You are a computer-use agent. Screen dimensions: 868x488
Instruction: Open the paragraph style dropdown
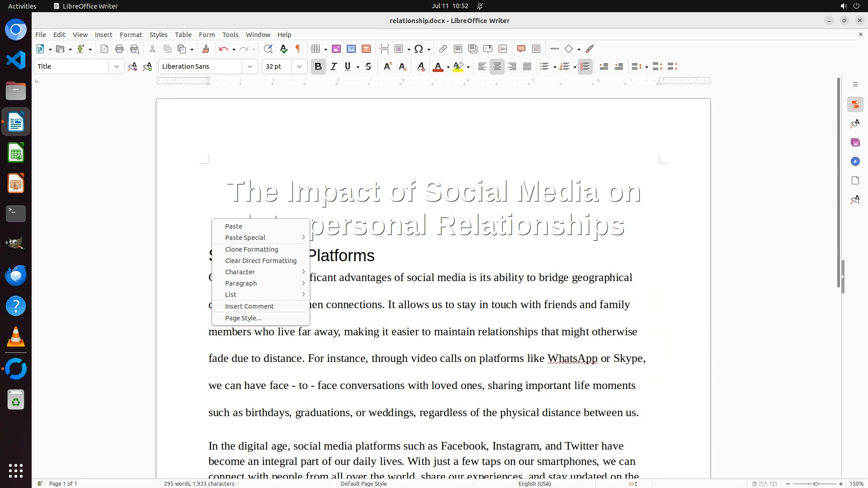click(116, 67)
